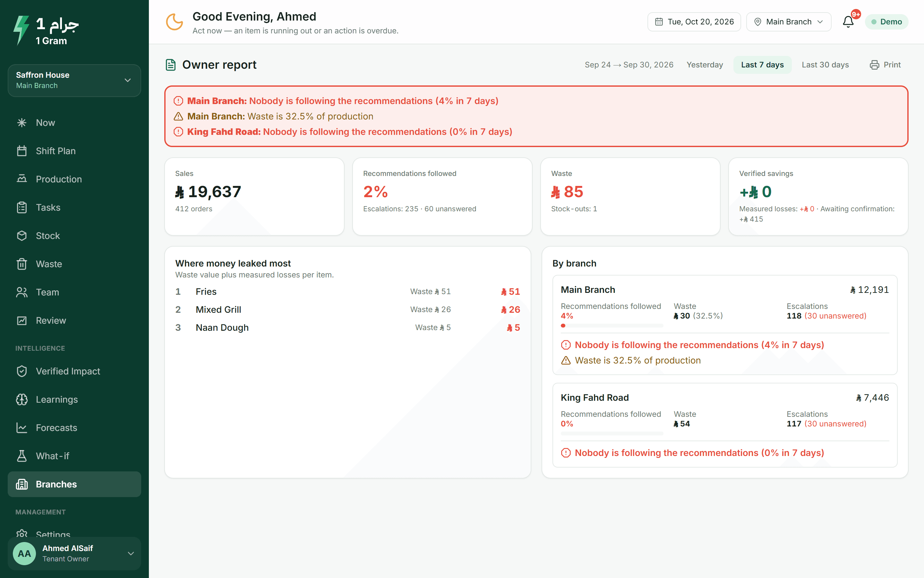924x578 pixels.
Task: Click the Review chart icon
Action: point(22,320)
